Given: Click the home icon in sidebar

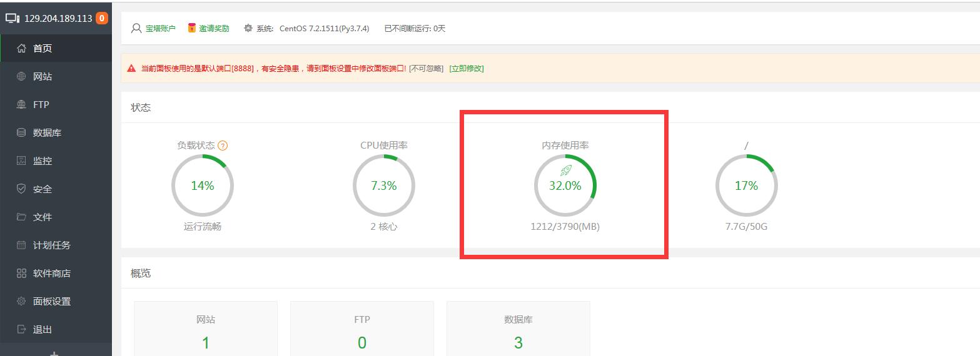Looking at the screenshot, I should pyautogui.click(x=21, y=48).
